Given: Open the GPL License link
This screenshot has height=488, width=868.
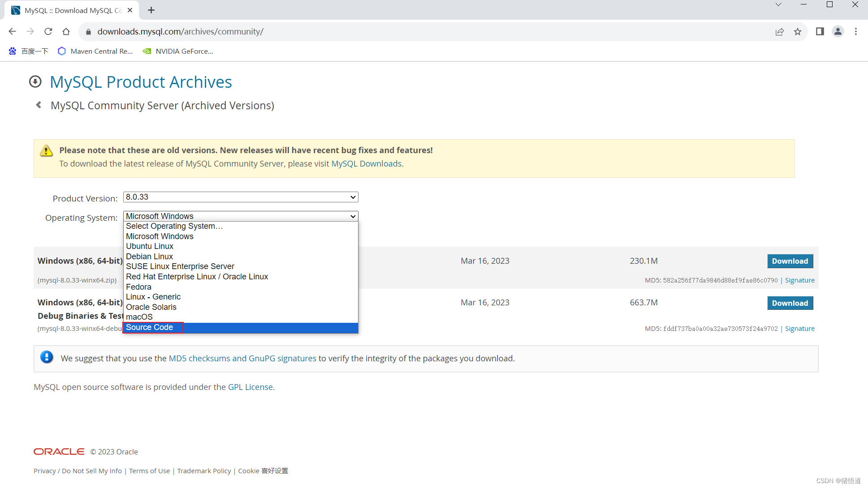Looking at the screenshot, I should pos(250,387).
